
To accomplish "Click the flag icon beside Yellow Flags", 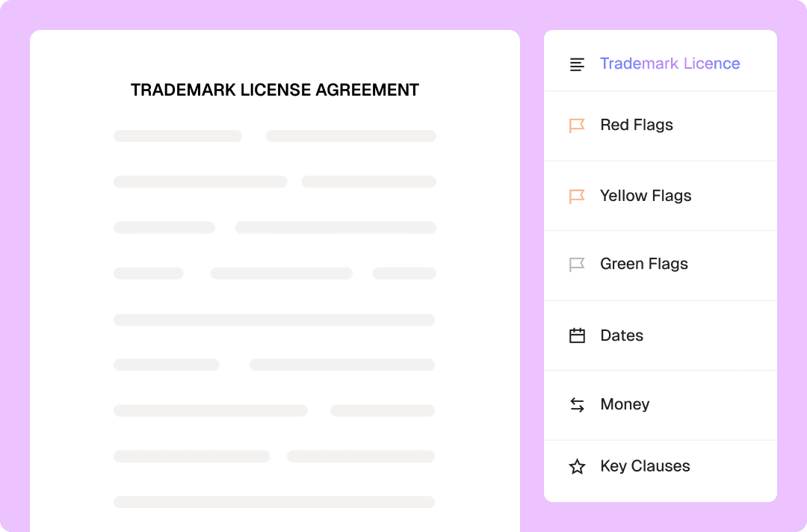I will point(577,196).
